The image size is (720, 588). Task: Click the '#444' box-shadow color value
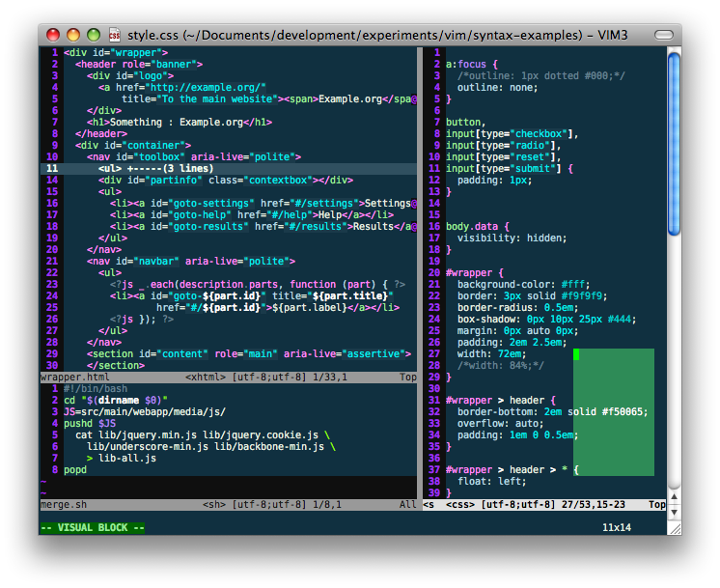pyautogui.click(x=619, y=320)
